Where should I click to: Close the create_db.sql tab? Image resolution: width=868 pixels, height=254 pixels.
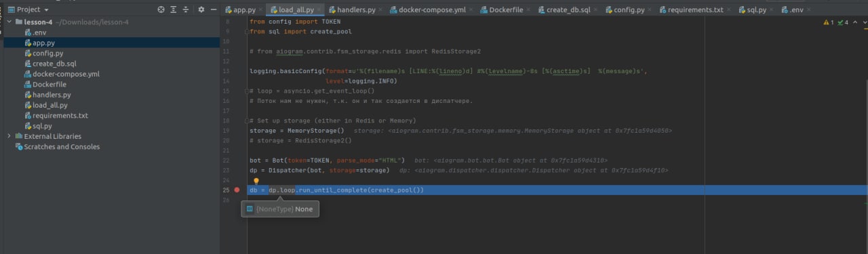tap(595, 10)
